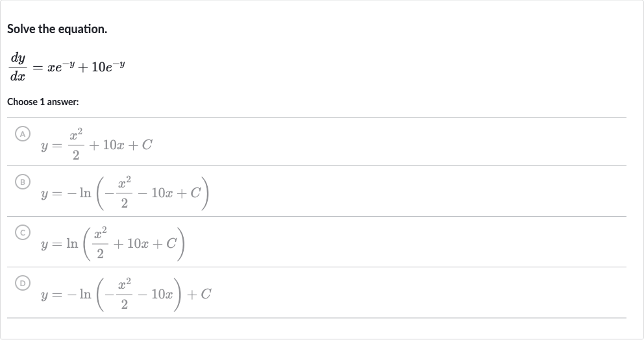This screenshot has width=644, height=340.
Task: Click the −10x + C part in answer B
Action: tap(169, 193)
